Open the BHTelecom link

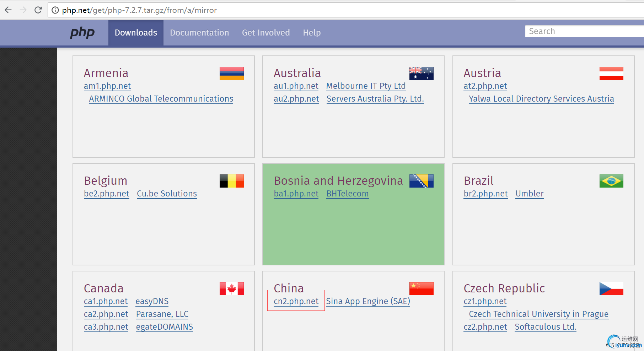coord(348,194)
